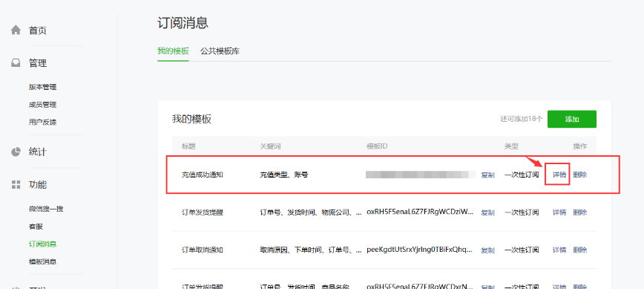Click the template ID starting with oxRH5F5enaL6Z7FJRgWCDziW
The height and width of the screenshot is (289, 644).
[x=420, y=212]
